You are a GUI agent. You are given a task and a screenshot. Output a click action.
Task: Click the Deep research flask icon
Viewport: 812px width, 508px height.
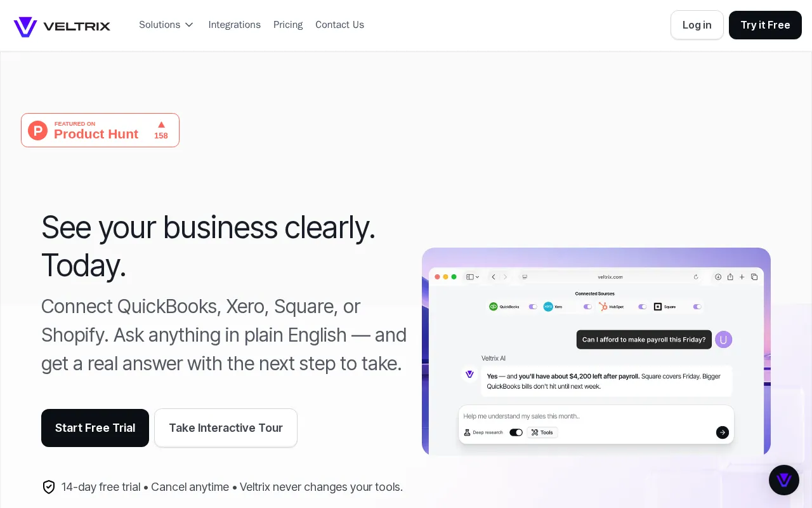(468, 432)
